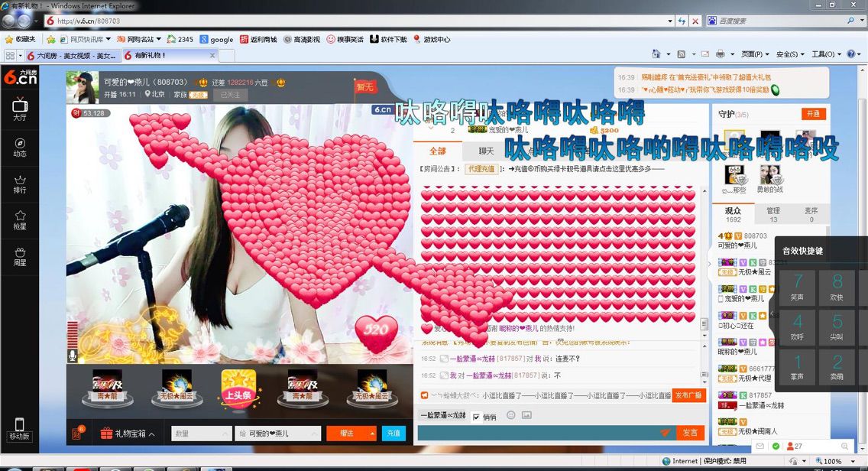Image resolution: width=868 pixels, height=471 pixels.
Task: Click the IE home toolbar icon
Action: 656,54
